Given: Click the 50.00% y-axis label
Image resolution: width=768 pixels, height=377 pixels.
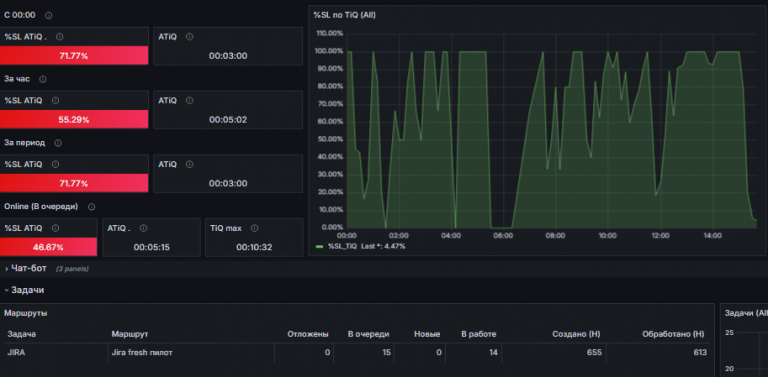Looking at the screenshot, I should click(330, 139).
